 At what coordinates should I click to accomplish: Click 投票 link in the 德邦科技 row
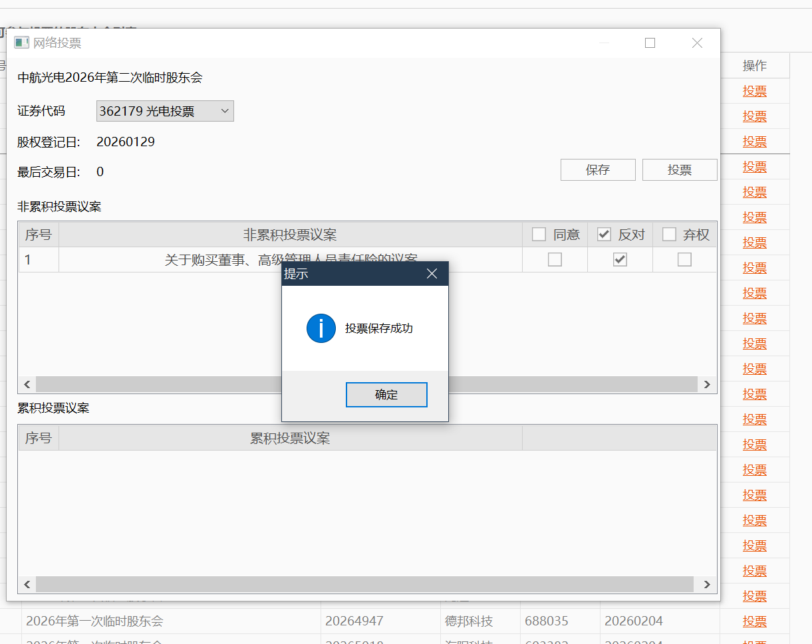tap(755, 621)
